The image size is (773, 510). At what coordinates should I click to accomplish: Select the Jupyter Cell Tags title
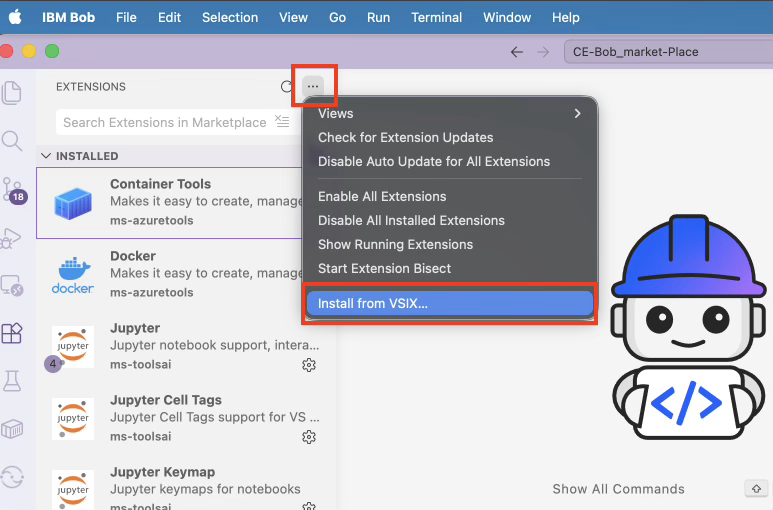166,400
